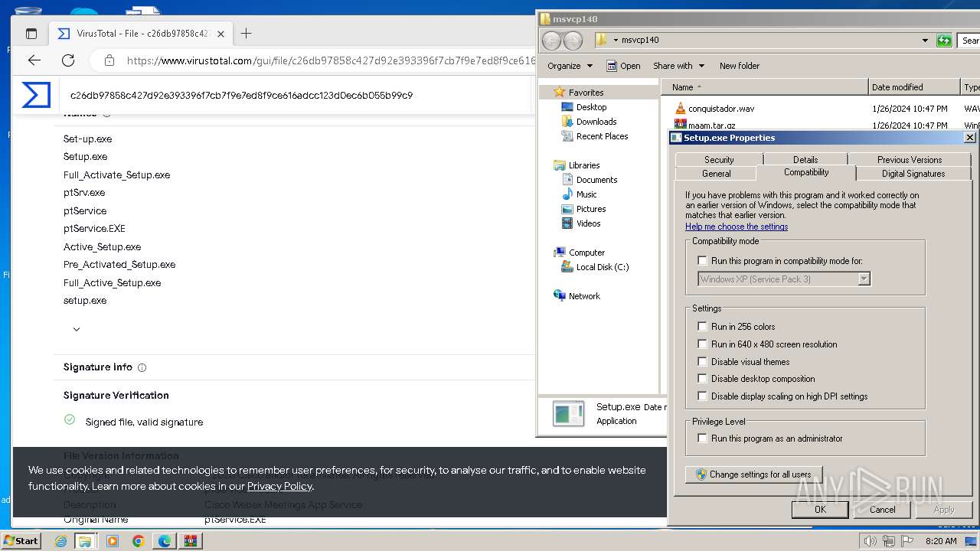
Task: Click the info icon beside Signature info
Action: tap(142, 367)
